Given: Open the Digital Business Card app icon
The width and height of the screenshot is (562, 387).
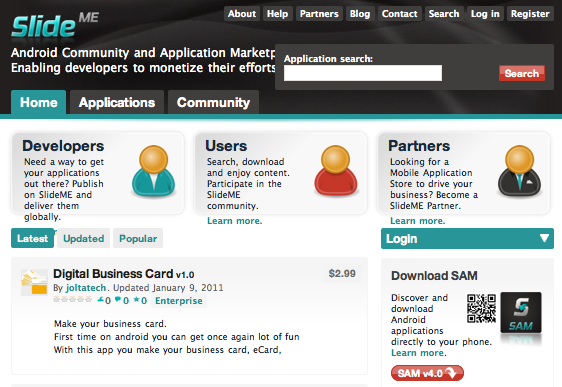Looking at the screenshot, I should pyautogui.click(x=34, y=282).
